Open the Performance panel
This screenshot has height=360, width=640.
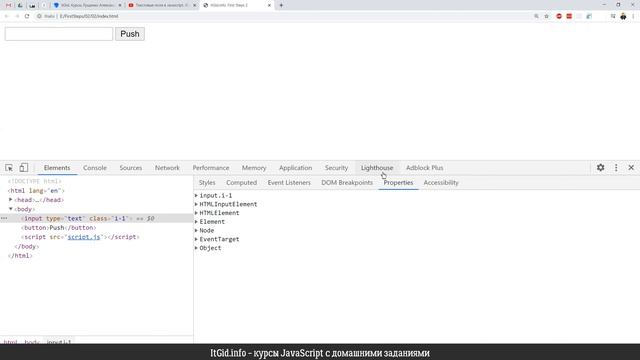[211, 168]
